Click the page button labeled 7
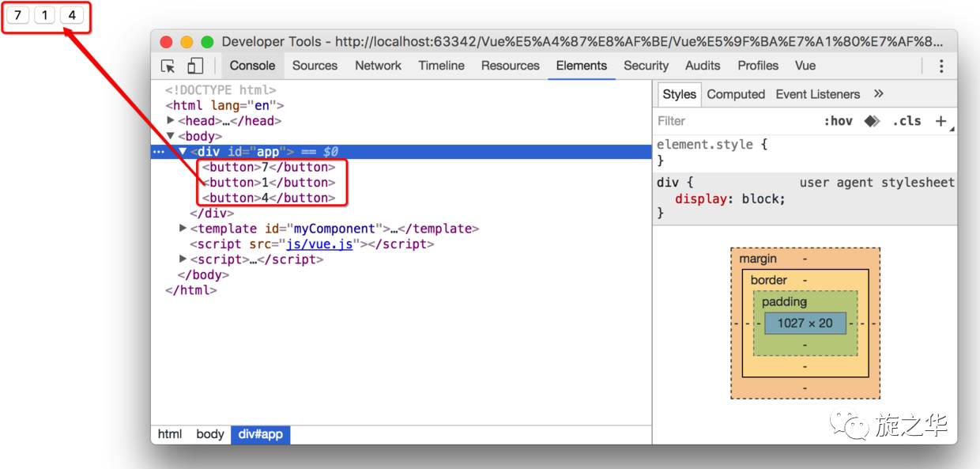 (x=17, y=16)
